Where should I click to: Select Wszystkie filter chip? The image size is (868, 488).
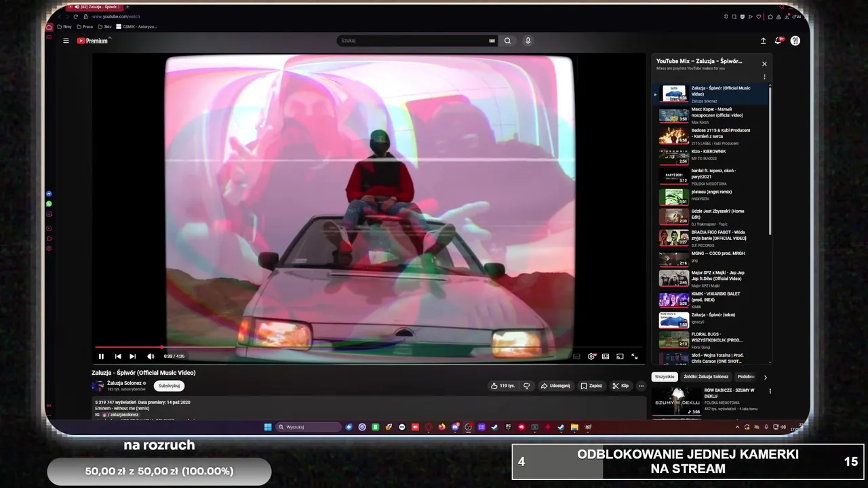665,377
